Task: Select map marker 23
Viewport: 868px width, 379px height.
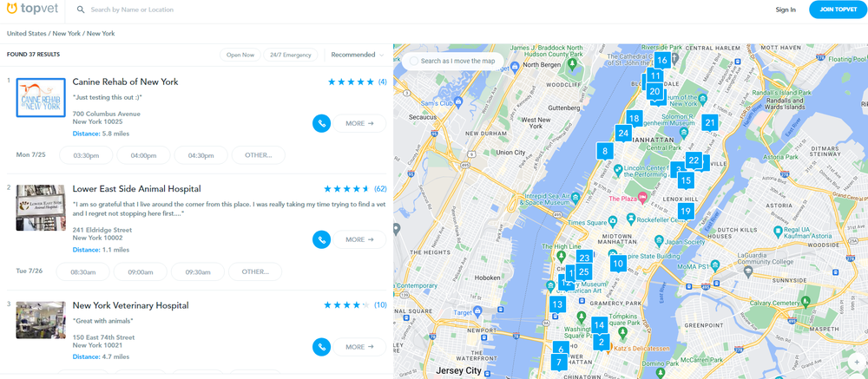Action: pyautogui.click(x=584, y=258)
